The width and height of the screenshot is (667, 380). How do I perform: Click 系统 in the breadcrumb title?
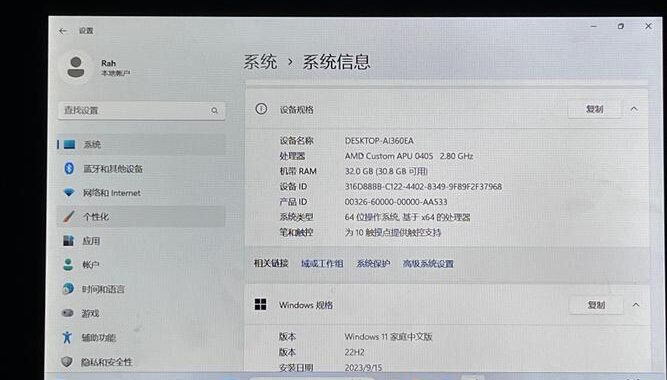pyautogui.click(x=260, y=62)
